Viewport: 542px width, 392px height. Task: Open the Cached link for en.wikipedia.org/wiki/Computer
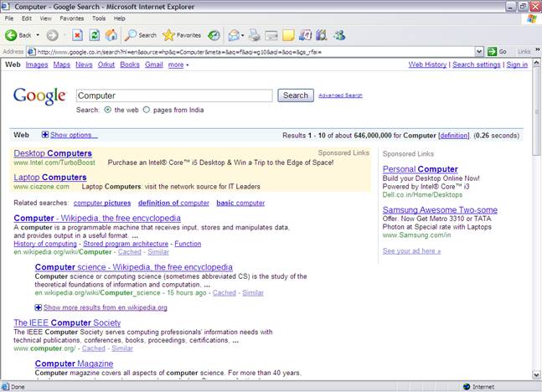130,252
